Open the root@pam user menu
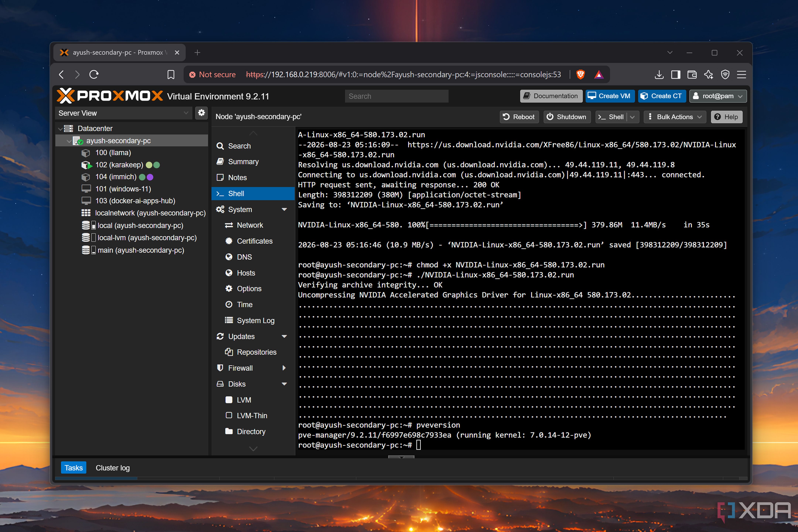Image resolution: width=798 pixels, height=532 pixels. coord(718,96)
